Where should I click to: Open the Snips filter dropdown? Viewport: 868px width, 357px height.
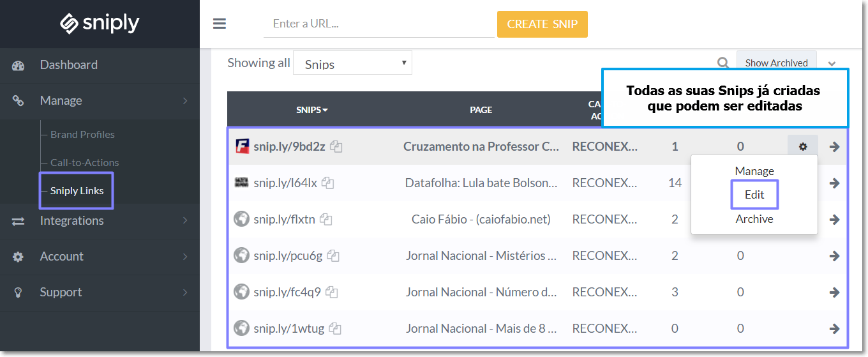pyautogui.click(x=352, y=63)
